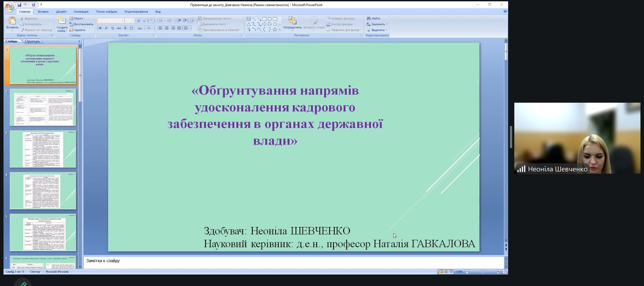Switch to slide sorter view
Screen dimensions: 644x286
click(x=446, y=272)
